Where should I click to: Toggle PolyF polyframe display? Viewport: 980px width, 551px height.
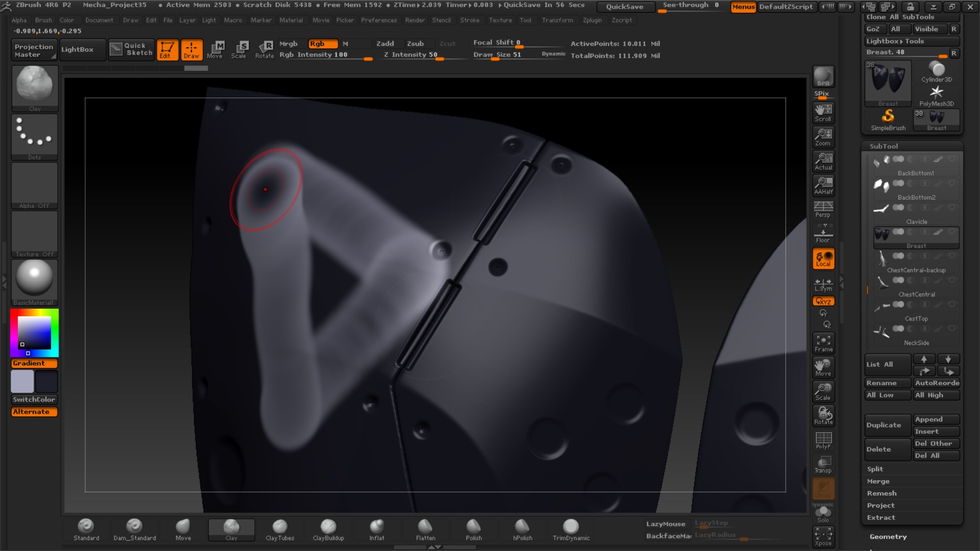823,440
